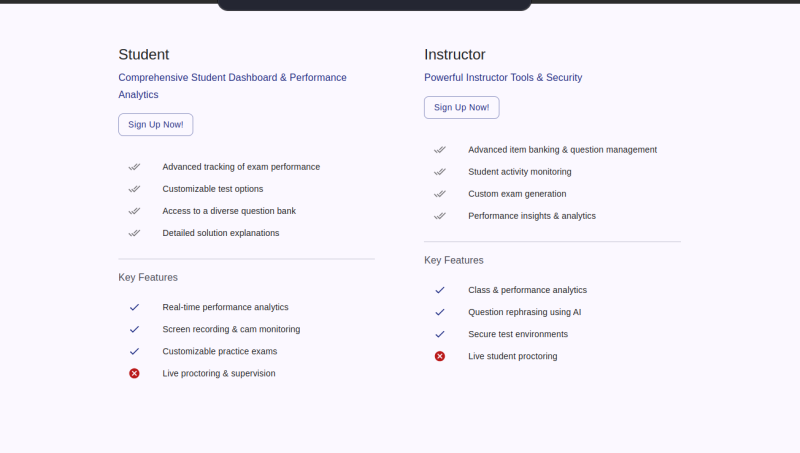This screenshot has width=800, height=453.
Task: Click checkmark next to Screen recording & cam monitoring
Action: (x=134, y=329)
